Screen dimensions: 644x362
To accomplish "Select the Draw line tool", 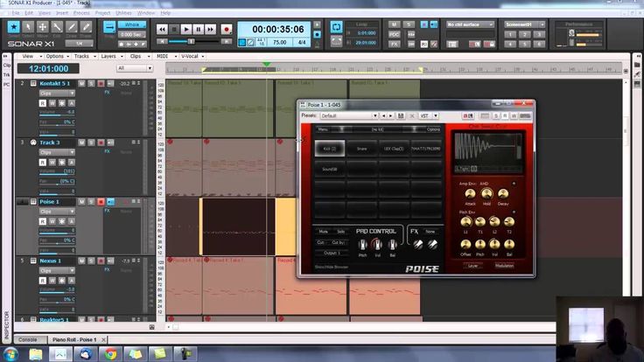I will tap(72, 27).
